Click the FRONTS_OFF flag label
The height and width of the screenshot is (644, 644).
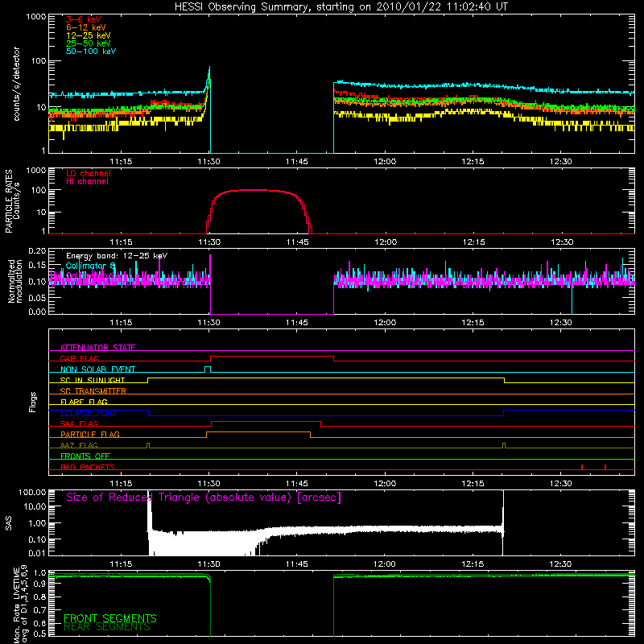pos(85,456)
